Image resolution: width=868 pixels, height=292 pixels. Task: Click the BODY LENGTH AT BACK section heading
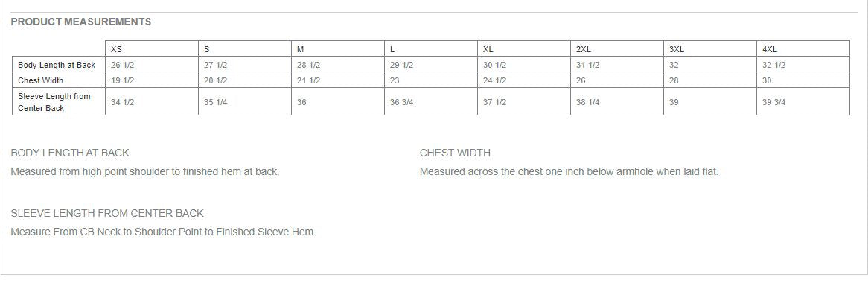(70, 153)
